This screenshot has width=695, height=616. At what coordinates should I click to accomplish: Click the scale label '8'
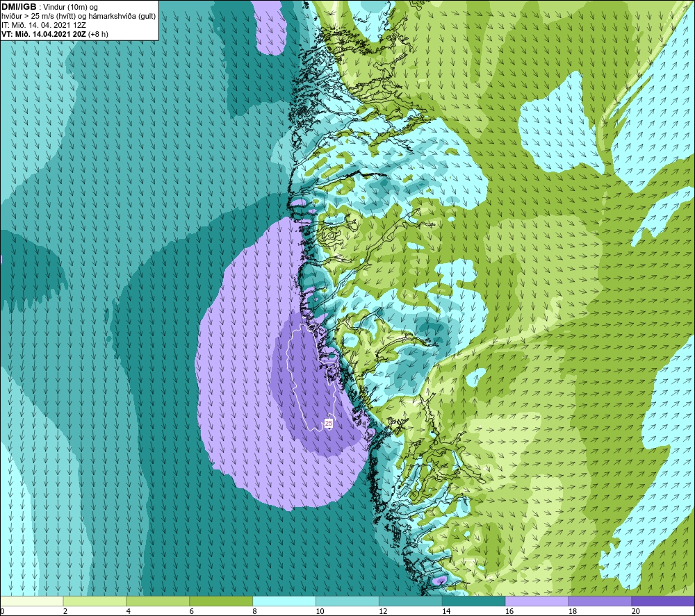(x=254, y=612)
